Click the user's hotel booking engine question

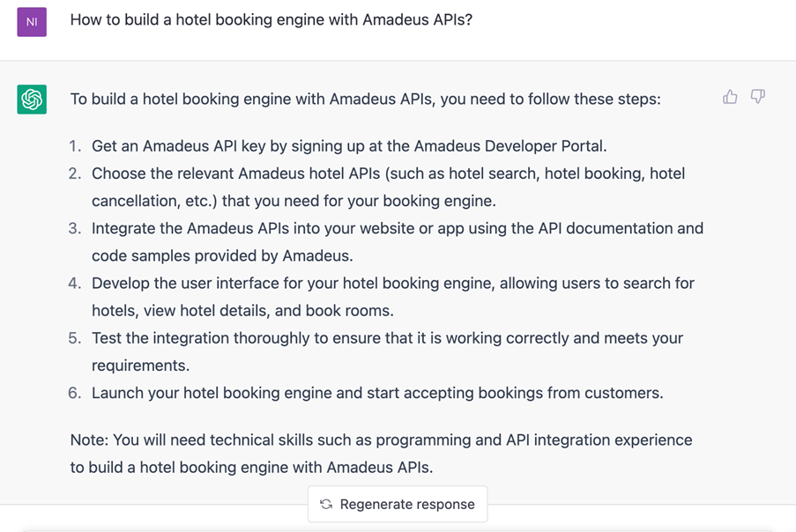(x=271, y=19)
